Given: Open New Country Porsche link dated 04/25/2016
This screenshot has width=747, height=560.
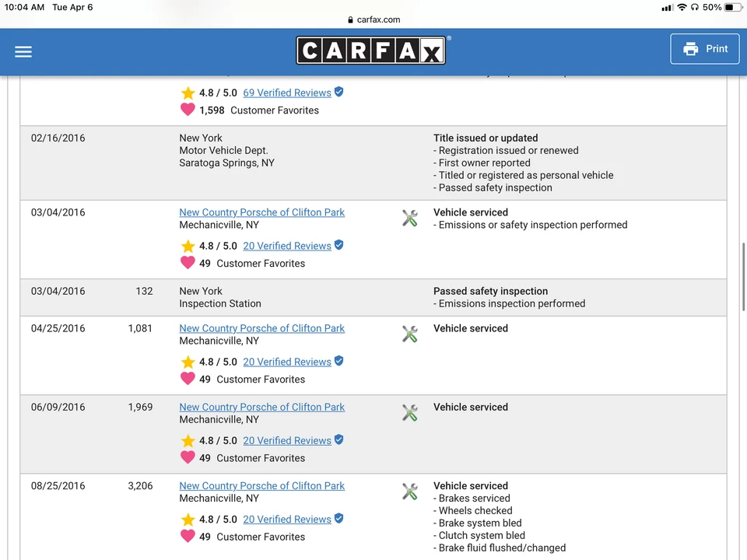Looking at the screenshot, I should [x=261, y=328].
